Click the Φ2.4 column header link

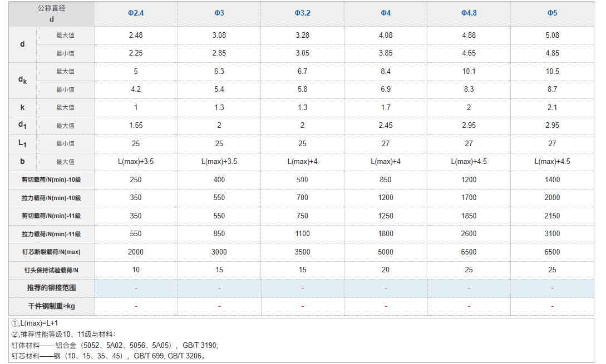point(136,13)
